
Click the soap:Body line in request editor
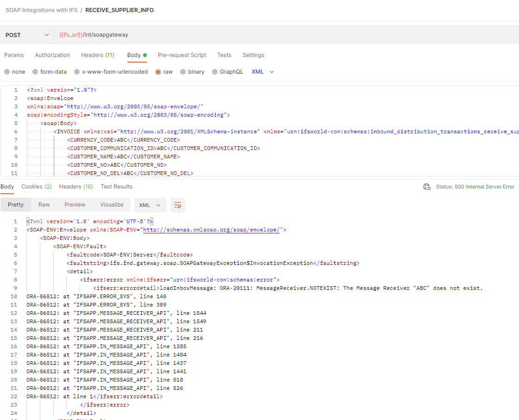point(59,123)
